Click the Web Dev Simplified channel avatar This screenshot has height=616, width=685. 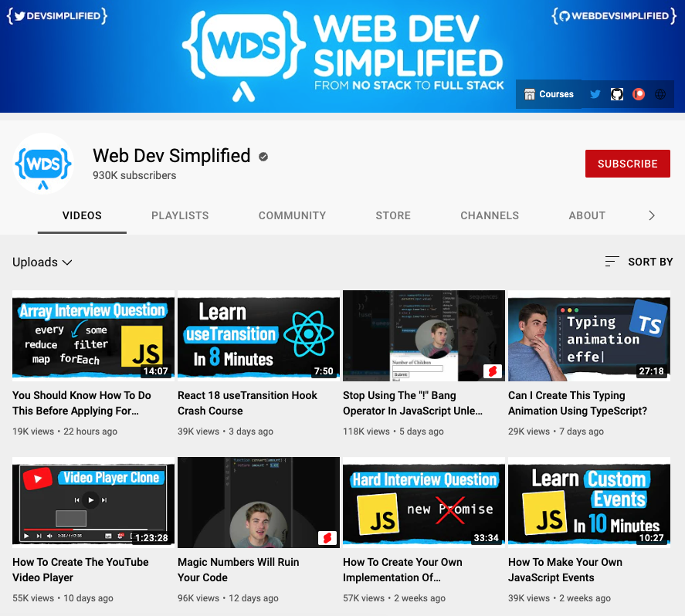pos(42,164)
